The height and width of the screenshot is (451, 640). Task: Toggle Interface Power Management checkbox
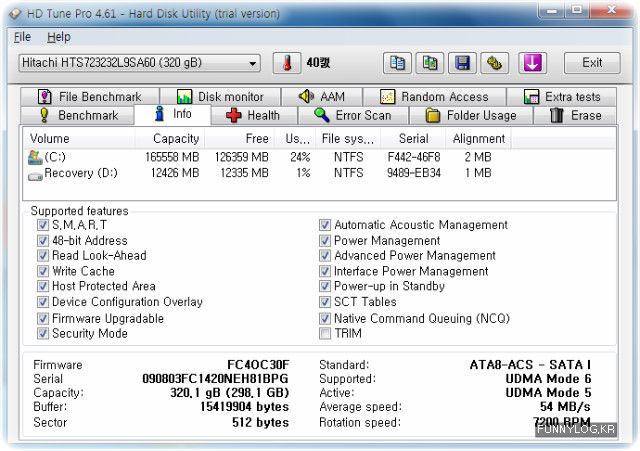click(325, 271)
